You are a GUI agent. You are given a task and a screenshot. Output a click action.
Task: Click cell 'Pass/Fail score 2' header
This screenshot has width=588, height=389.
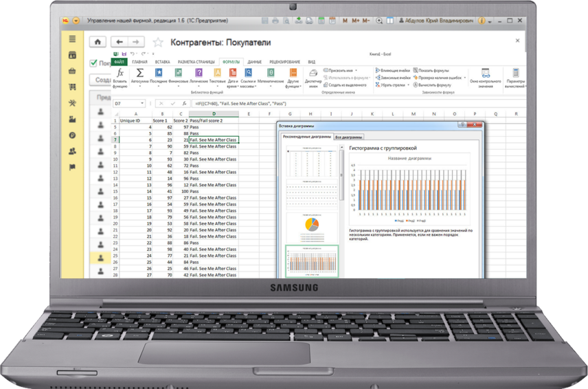point(214,121)
